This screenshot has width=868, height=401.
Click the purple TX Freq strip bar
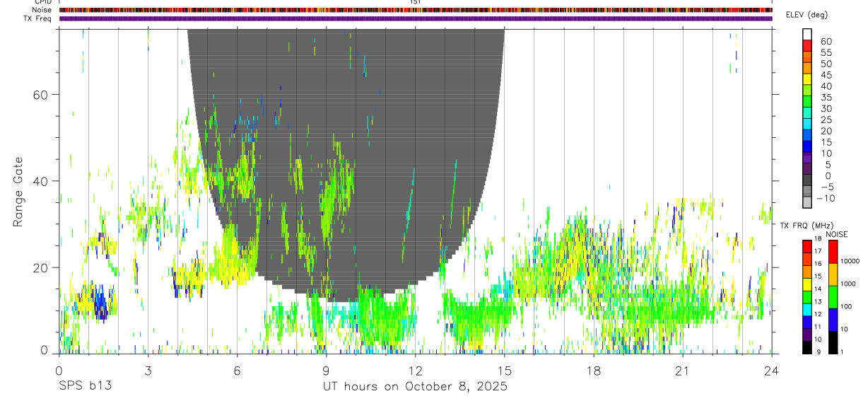(416, 18)
